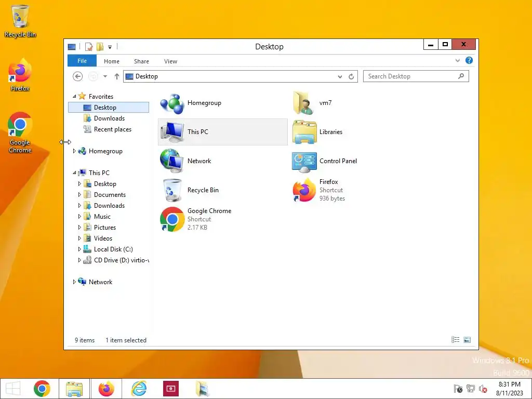Expand Documents under This PC
This screenshot has height=399, width=532.
pyautogui.click(x=79, y=195)
